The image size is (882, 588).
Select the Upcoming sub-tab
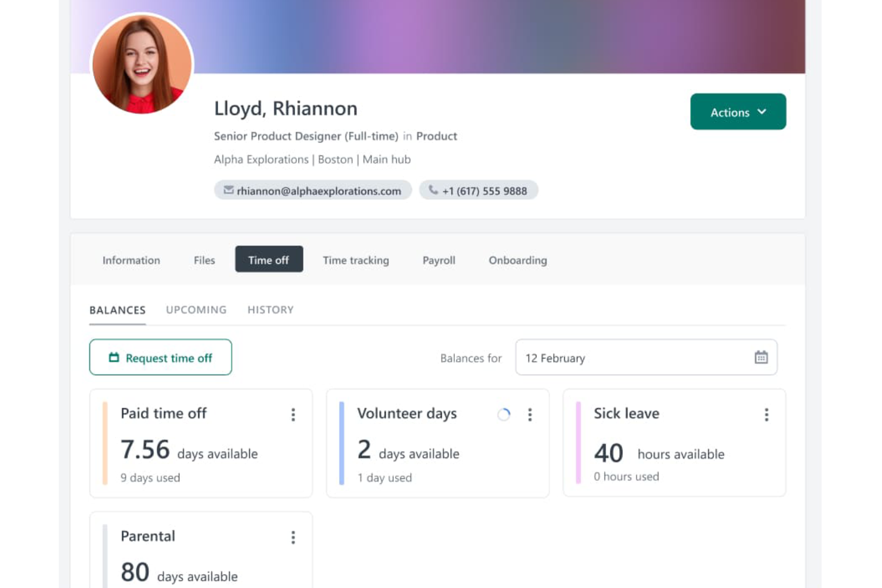tap(195, 310)
